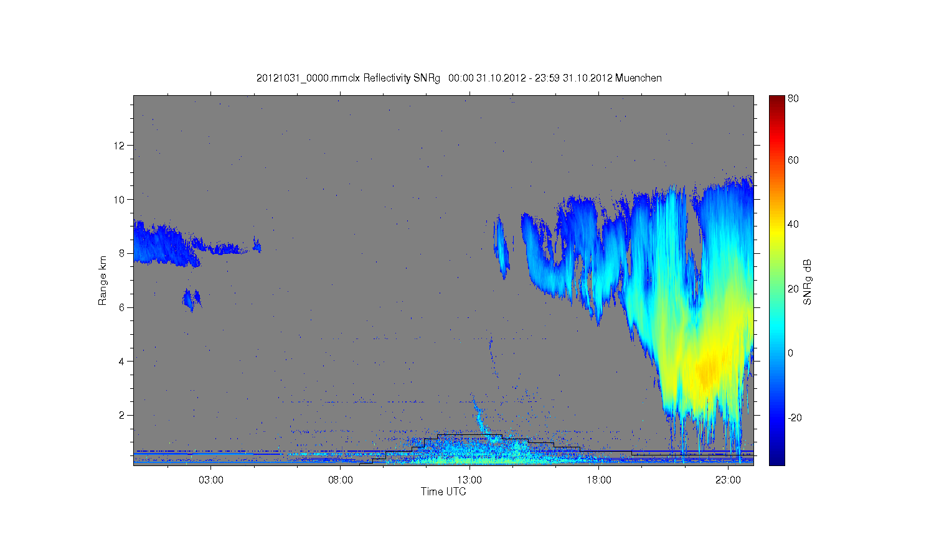Click the colorbar value -20
Image resolution: width=934 pixels, height=560 pixels.
(x=795, y=418)
